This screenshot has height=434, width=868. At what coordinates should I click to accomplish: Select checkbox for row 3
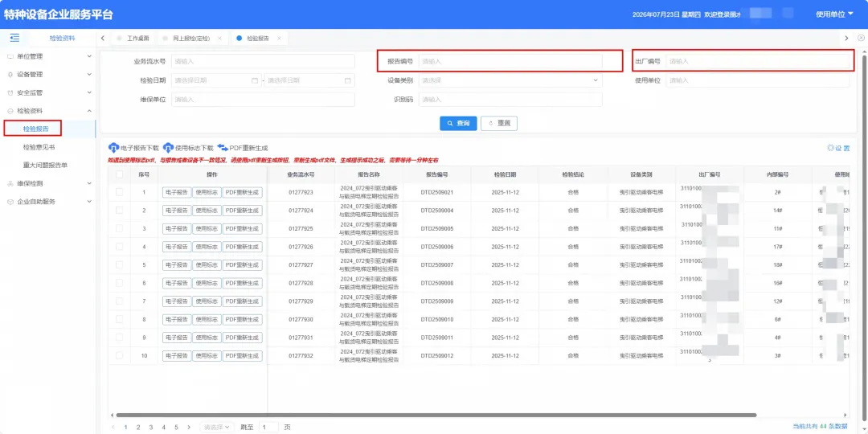coord(119,228)
